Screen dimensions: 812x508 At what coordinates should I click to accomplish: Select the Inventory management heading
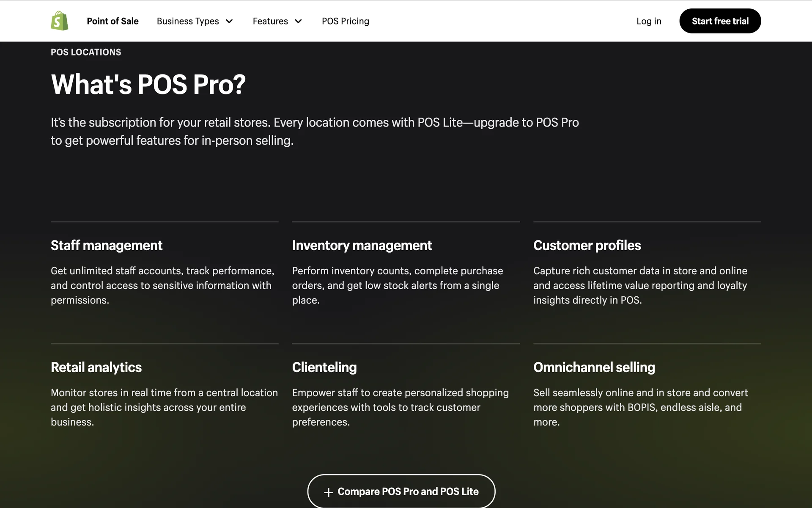pyautogui.click(x=362, y=246)
